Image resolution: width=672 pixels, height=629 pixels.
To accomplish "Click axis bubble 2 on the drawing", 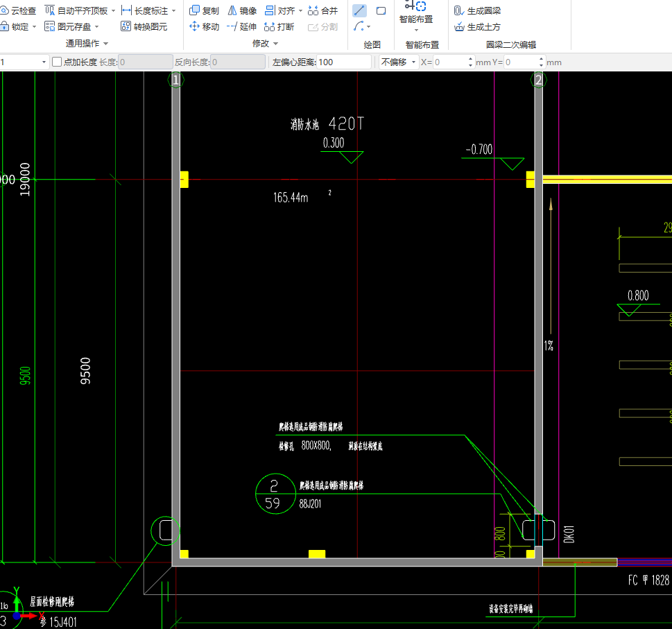I will pyautogui.click(x=539, y=80).
